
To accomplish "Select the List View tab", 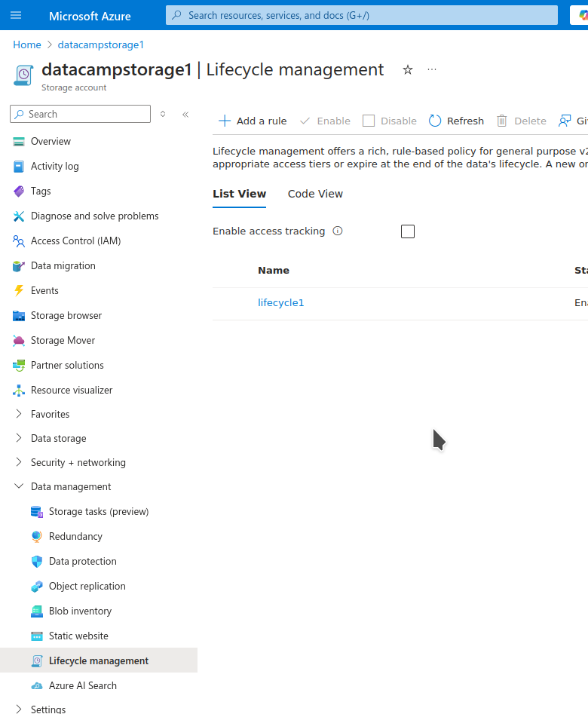I will (239, 194).
